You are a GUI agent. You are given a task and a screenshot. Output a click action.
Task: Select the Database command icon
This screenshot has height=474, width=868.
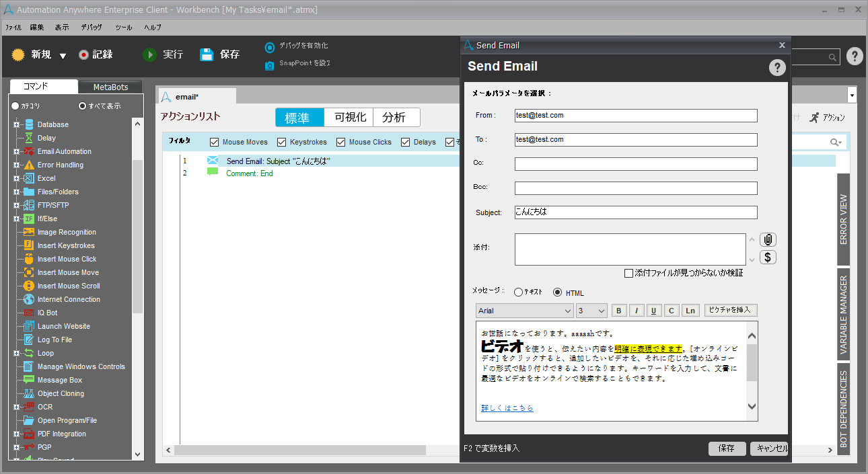(29, 124)
